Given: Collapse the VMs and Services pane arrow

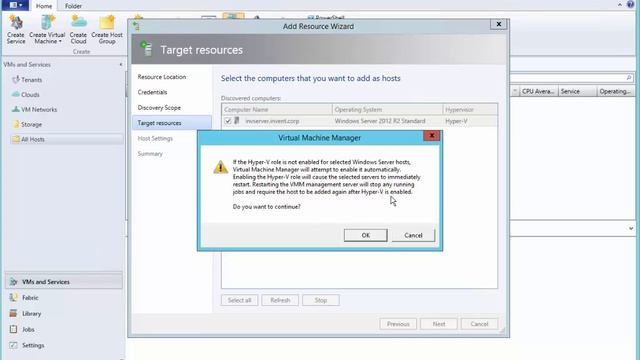Looking at the screenshot, I should click(120, 64).
